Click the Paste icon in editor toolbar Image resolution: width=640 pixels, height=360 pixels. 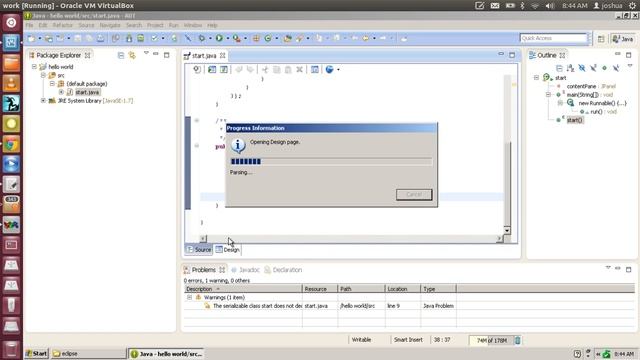(288, 69)
